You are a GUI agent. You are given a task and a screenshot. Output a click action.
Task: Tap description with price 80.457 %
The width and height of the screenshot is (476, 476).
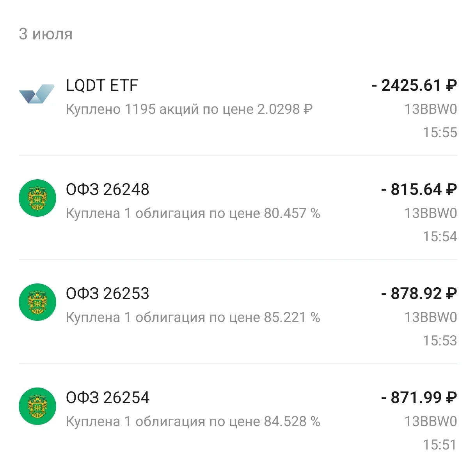[x=193, y=213]
